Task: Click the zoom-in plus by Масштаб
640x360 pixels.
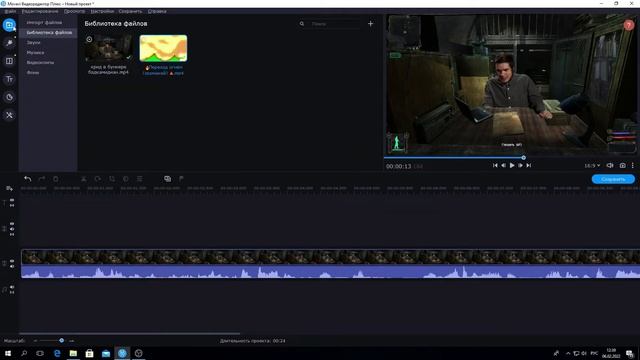Action: (71, 340)
